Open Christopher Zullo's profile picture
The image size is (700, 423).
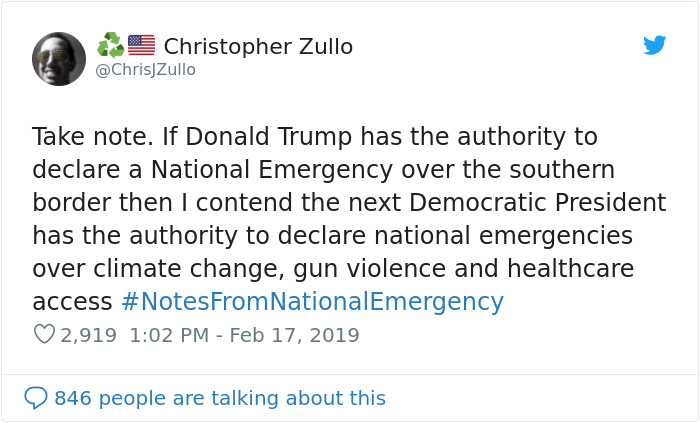[59, 58]
